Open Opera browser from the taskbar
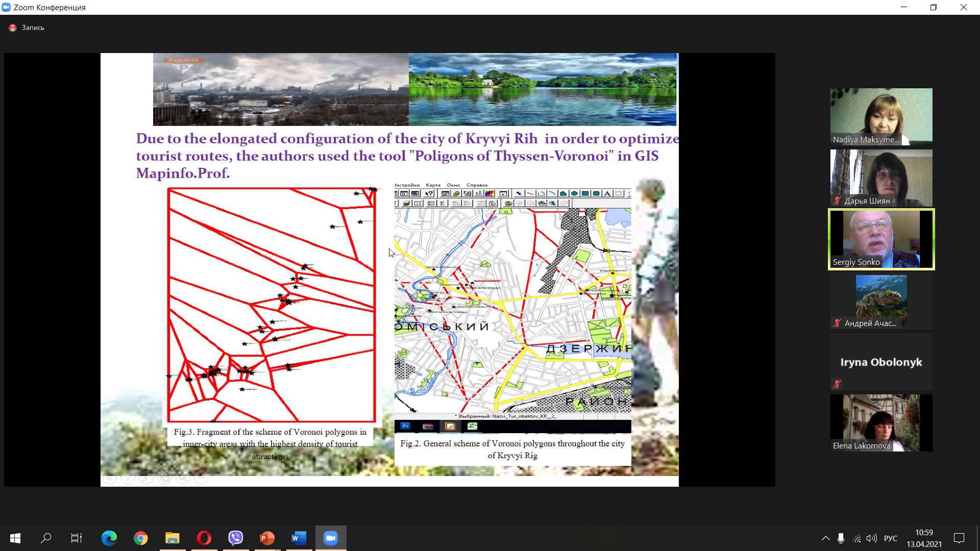 204,538
